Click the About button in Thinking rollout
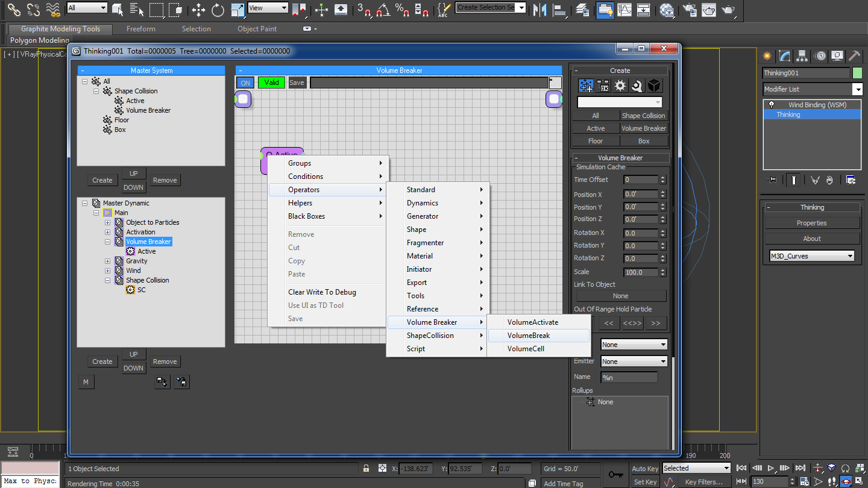This screenshot has height=488, width=868. [812, 239]
